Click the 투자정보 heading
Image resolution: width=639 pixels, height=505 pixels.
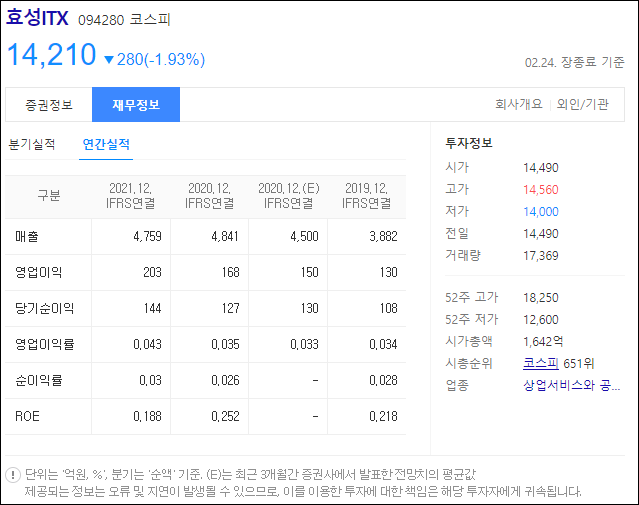[469, 143]
